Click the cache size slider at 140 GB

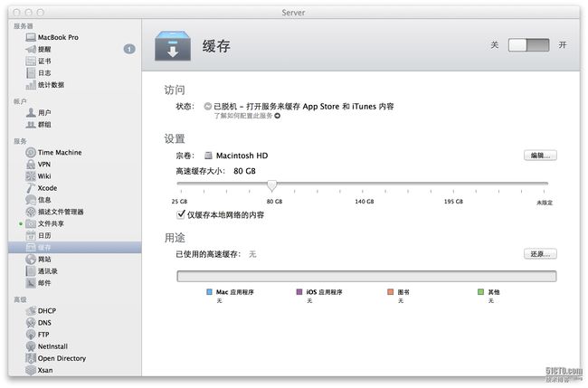click(x=365, y=185)
